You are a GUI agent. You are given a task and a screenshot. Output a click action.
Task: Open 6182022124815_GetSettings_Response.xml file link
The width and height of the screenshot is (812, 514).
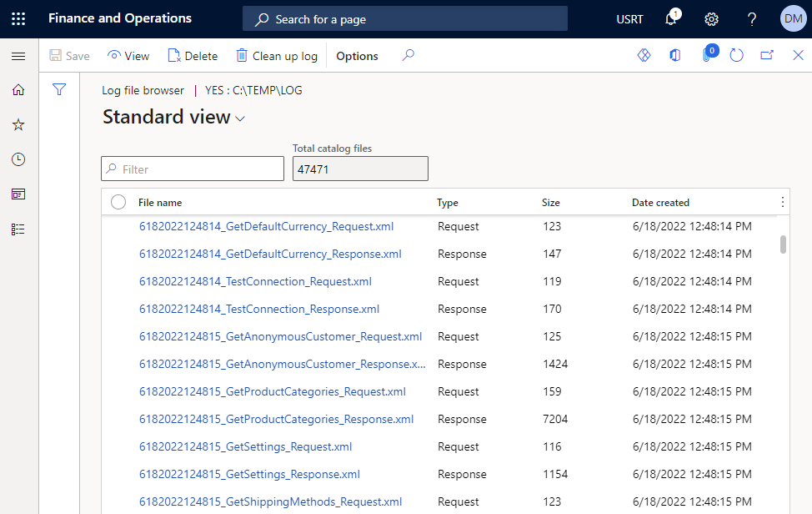click(249, 474)
